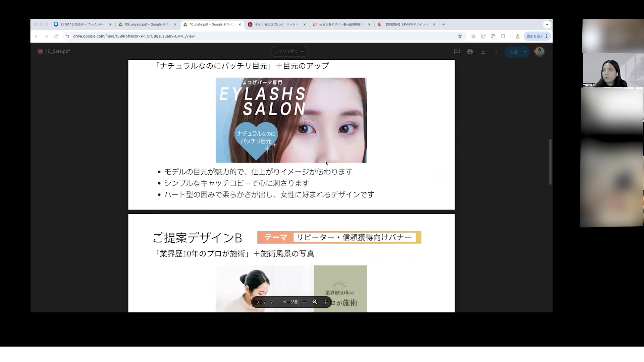Click the vertical scrollbar of the PDF viewer

[x=550, y=162]
